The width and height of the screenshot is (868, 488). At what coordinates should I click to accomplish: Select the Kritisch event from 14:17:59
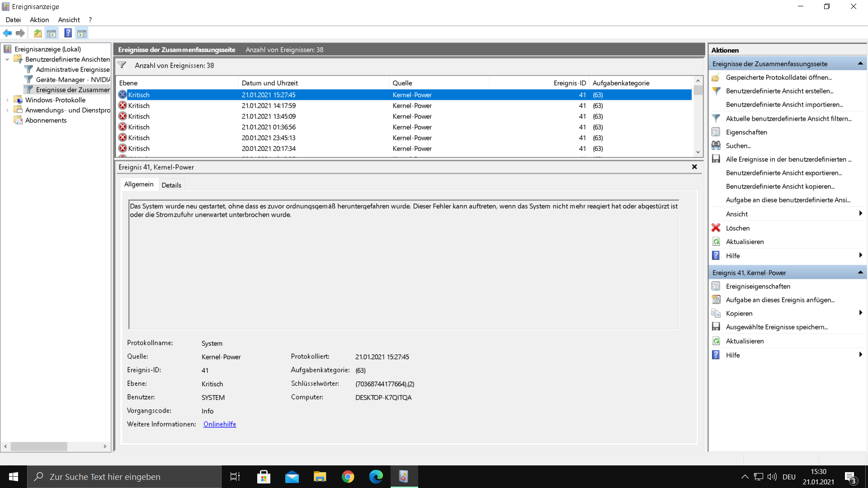(269, 106)
